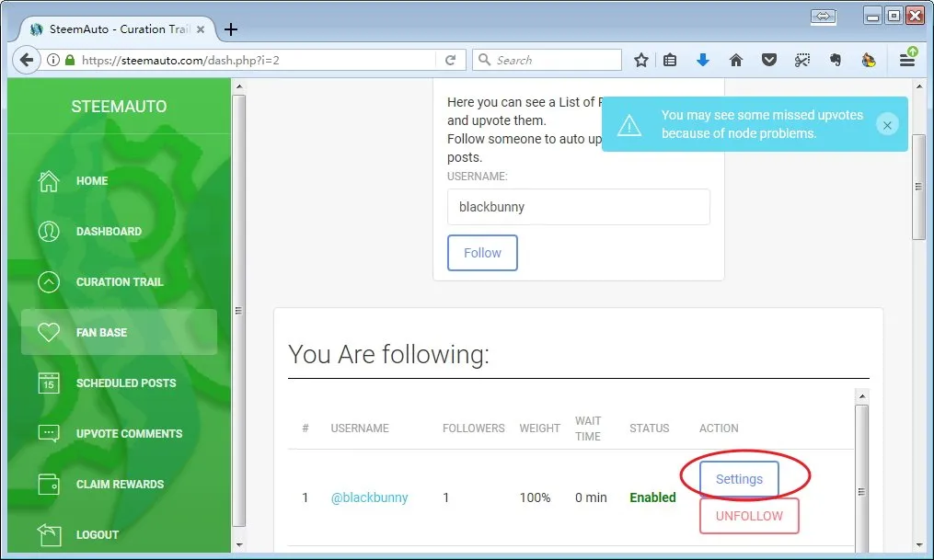Click the STATUS column header
Screen dimensions: 934x560
click(x=650, y=429)
